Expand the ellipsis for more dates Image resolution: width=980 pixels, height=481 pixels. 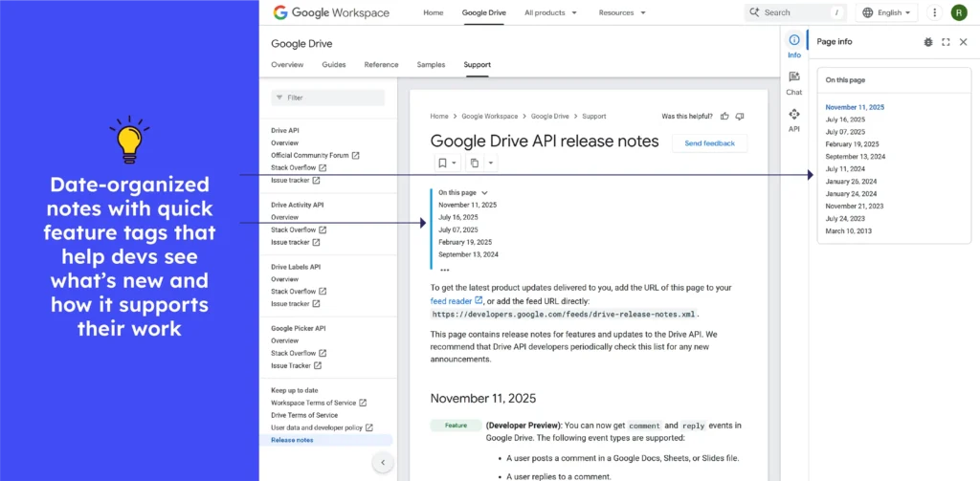[444, 271]
